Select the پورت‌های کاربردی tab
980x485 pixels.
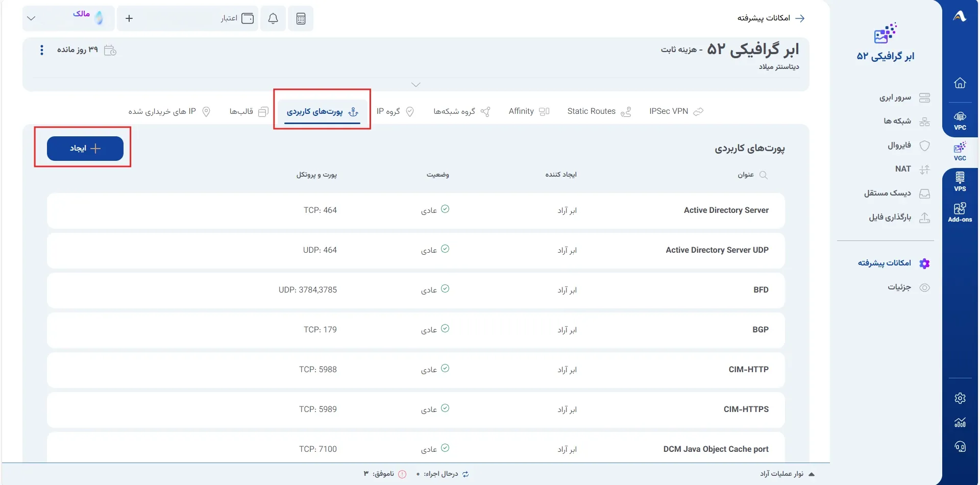pyautogui.click(x=323, y=112)
